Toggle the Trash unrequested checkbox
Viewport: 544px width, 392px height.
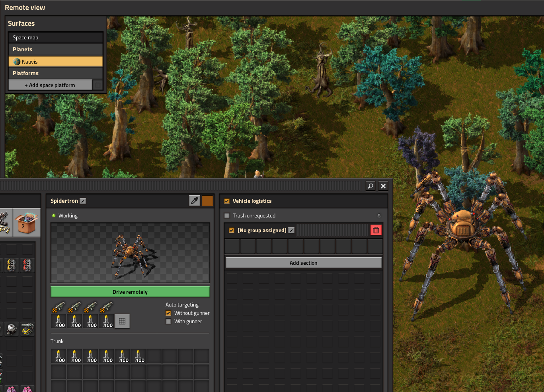point(227,216)
